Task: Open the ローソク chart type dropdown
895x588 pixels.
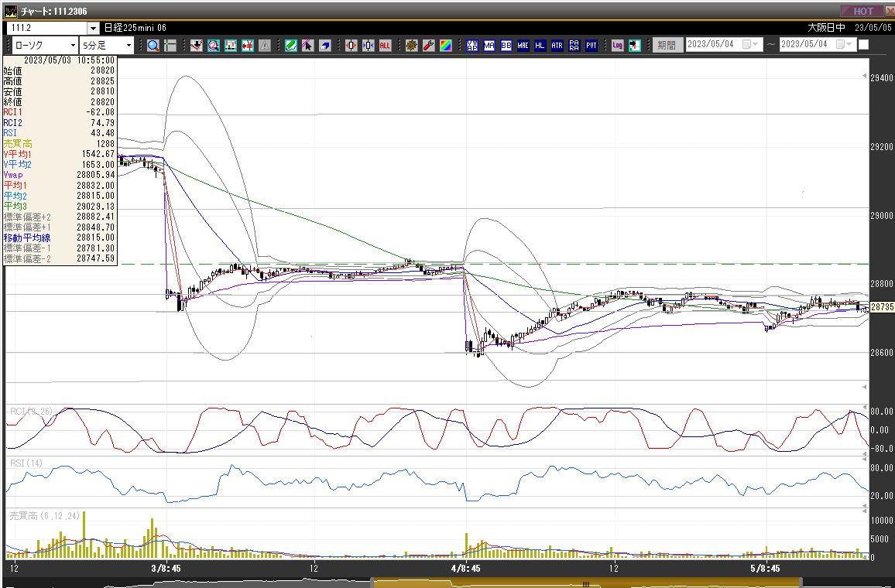Action: [73, 45]
